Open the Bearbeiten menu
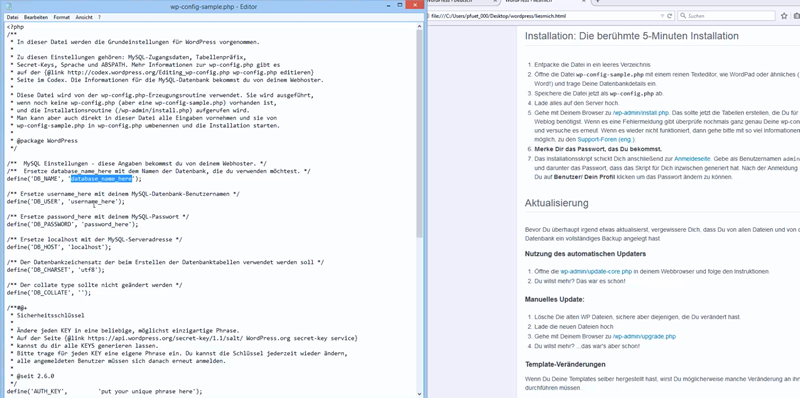This screenshot has width=800, height=398. click(36, 17)
